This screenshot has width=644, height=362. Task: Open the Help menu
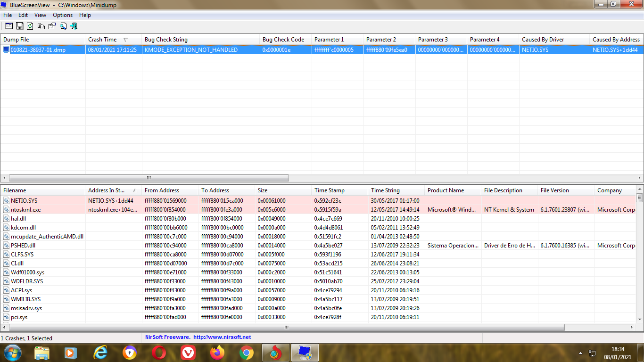(x=85, y=15)
